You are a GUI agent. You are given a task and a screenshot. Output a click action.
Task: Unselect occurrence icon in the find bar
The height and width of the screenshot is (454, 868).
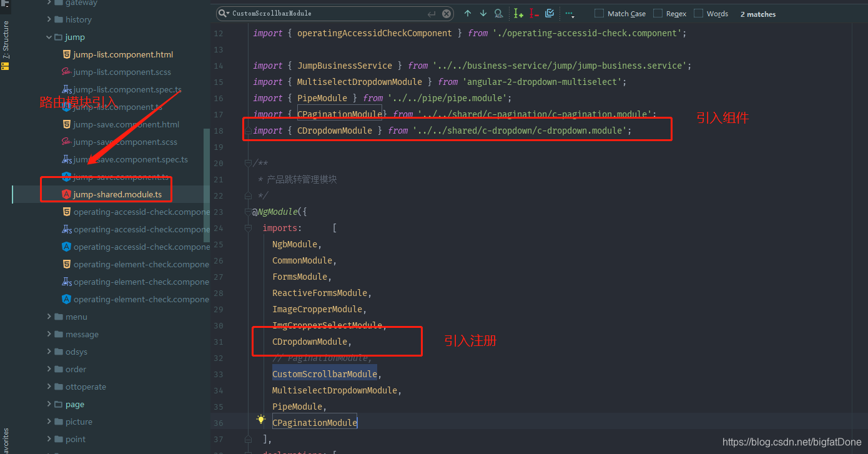534,13
